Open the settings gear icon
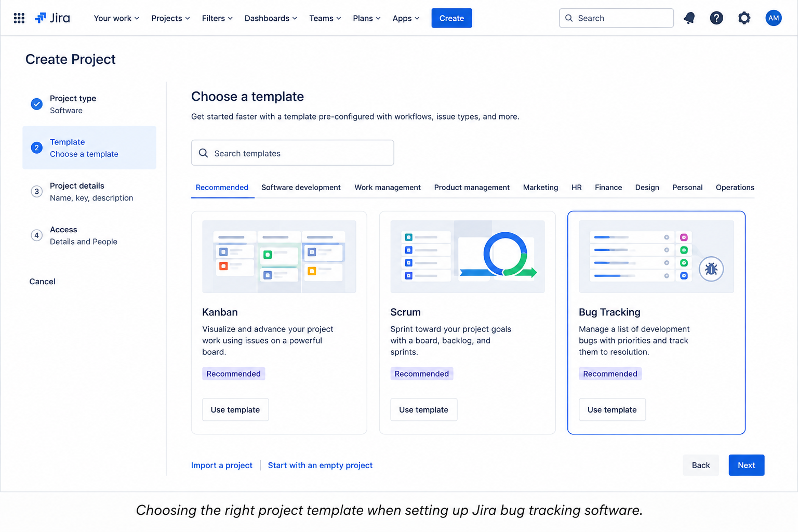The width and height of the screenshot is (798, 532). 744,18
